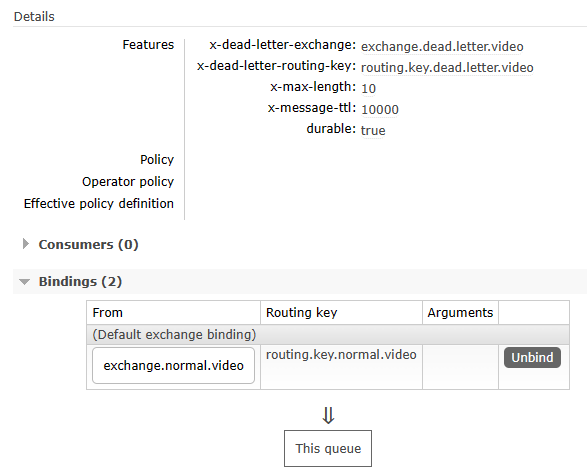587x476 pixels.
Task: Collapse the Bindings (2) section triangle
Action: click(x=25, y=282)
